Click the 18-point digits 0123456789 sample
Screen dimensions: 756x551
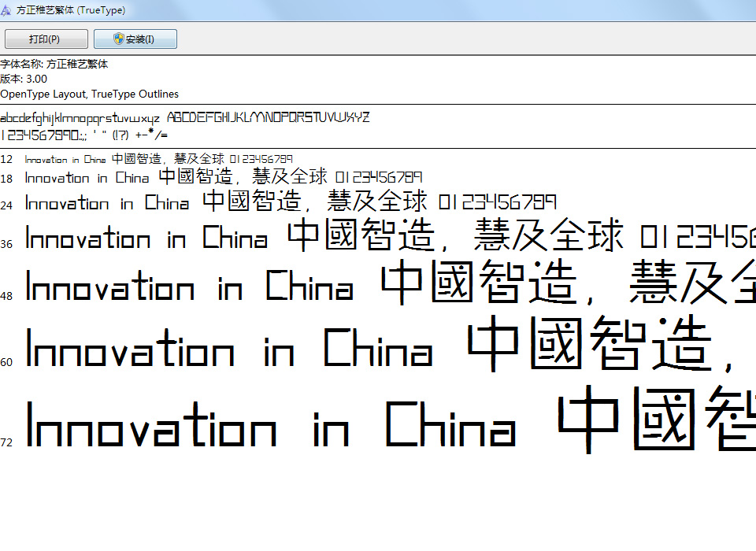pos(379,177)
